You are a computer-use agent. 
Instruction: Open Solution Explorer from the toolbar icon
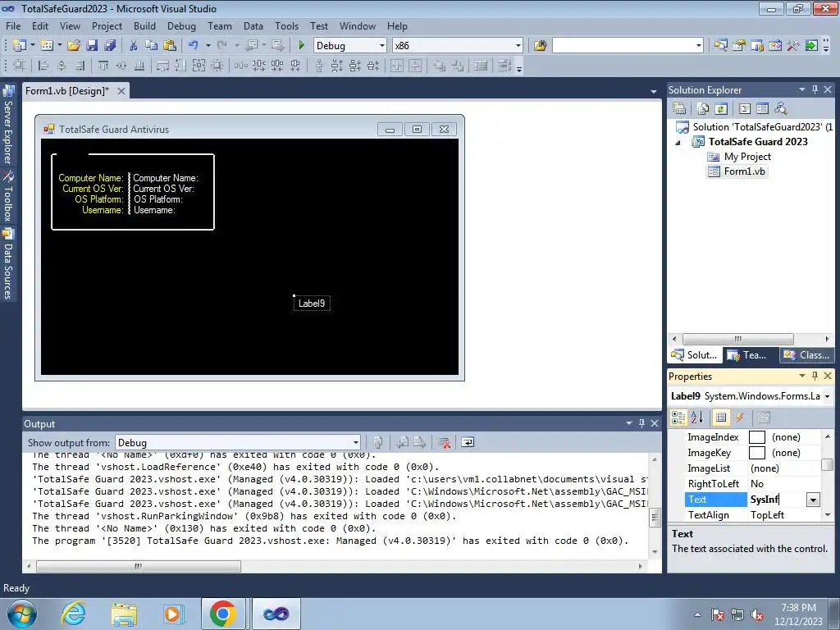[x=721, y=46]
